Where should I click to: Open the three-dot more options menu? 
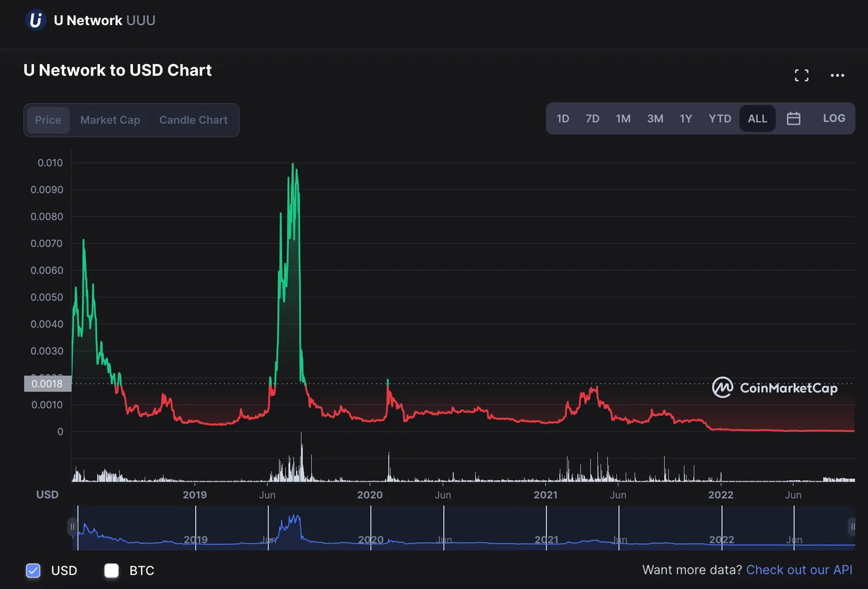click(x=837, y=75)
